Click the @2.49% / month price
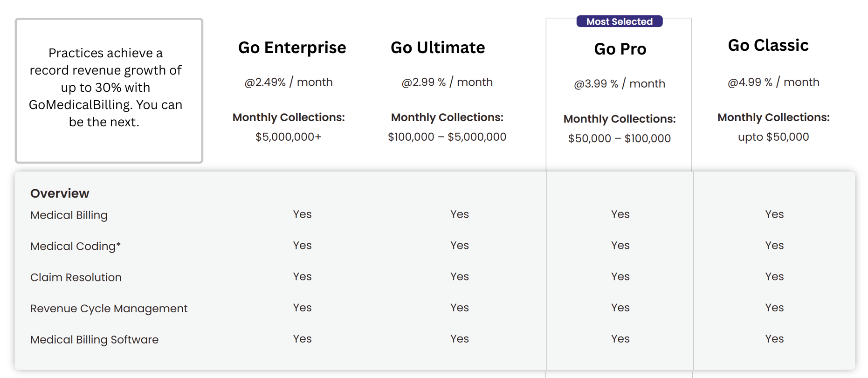Screen dimensions: 868x378 pyautogui.click(x=289, y=82)
